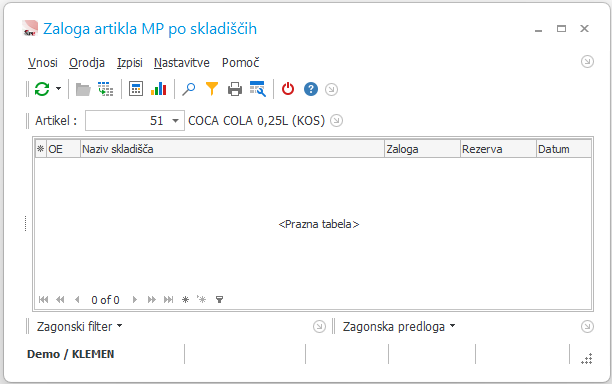Go to previous record in navigator

coord(77,300)
